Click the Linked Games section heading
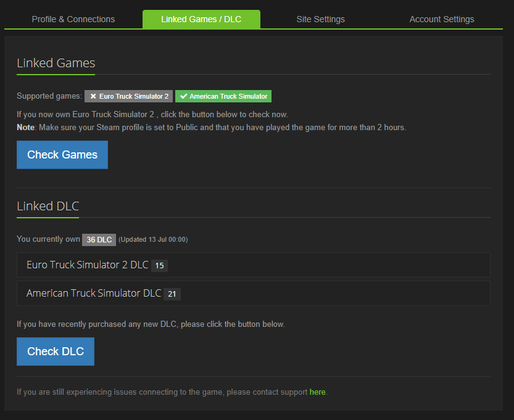The image size is (514, 420). (56, 63)
